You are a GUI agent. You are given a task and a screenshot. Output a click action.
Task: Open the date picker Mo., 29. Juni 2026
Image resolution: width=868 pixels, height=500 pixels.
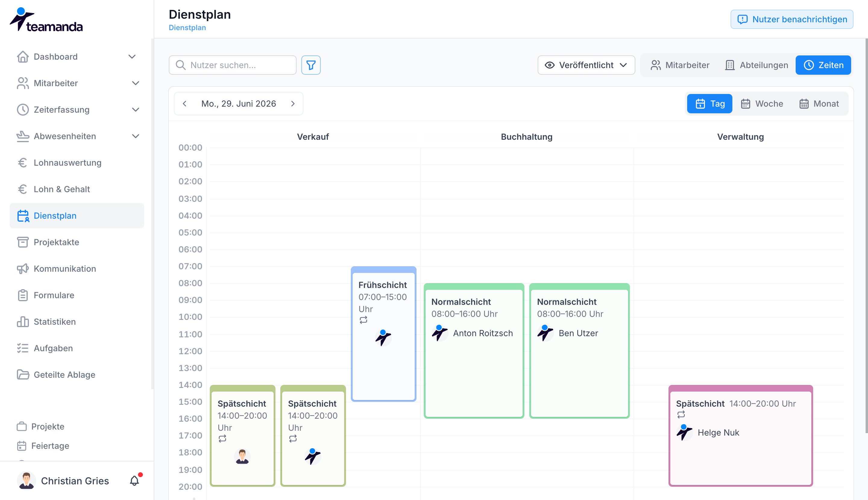tap(238, 104)
